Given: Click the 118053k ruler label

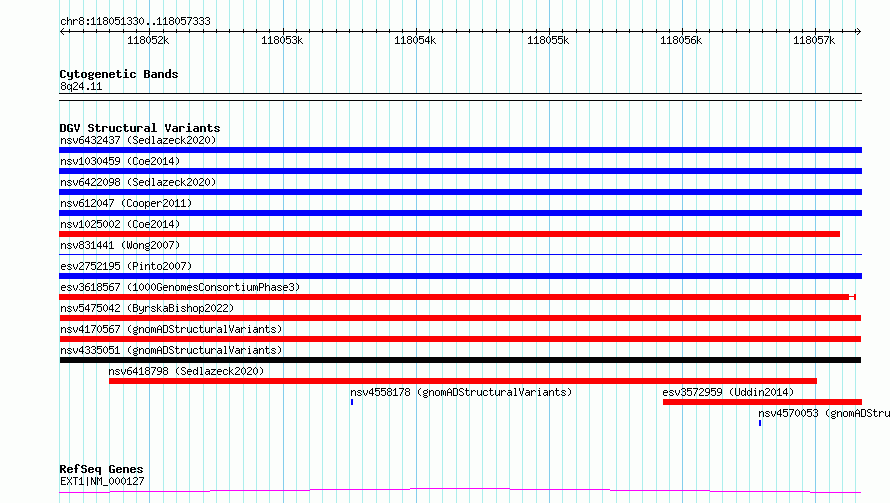Looking at the screenshot, I should 282,41.
